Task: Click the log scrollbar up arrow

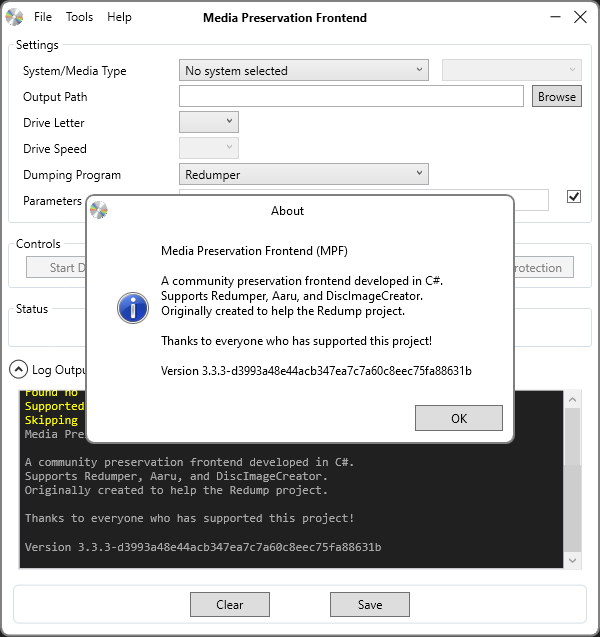Action: point(572,400)
